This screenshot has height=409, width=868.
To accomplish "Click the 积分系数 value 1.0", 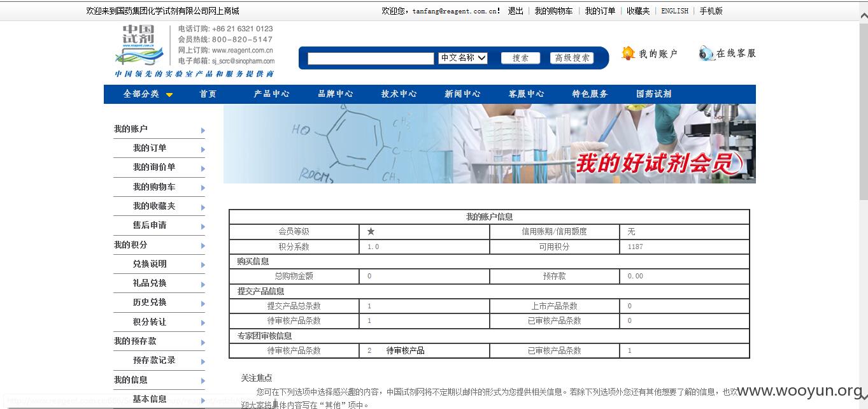I will click(x=373, y=247).
